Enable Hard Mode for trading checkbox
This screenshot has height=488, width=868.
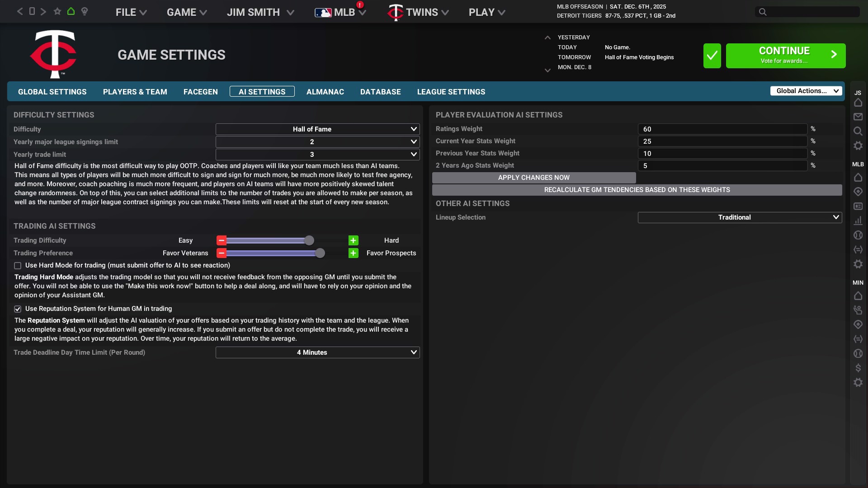[x=18, y=266]
